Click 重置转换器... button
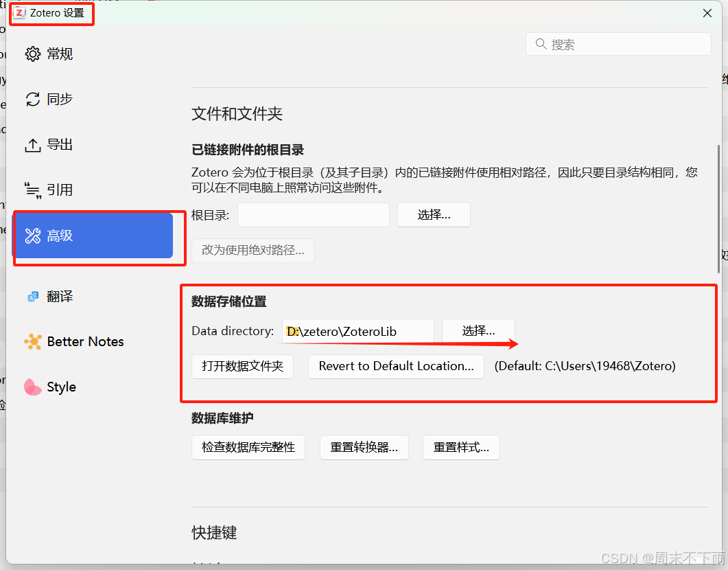 click(364, 447)
